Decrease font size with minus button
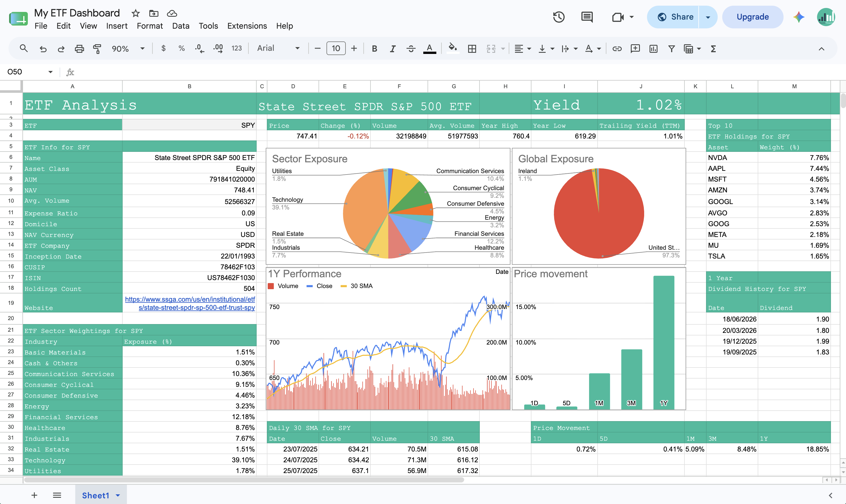 (317, 49)
